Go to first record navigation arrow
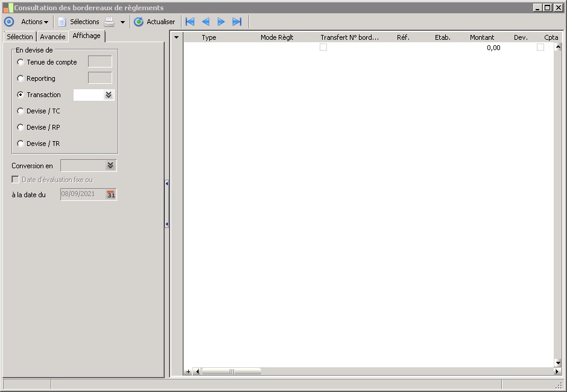This screenshot has width=567, height=392. tap(190, 22)
